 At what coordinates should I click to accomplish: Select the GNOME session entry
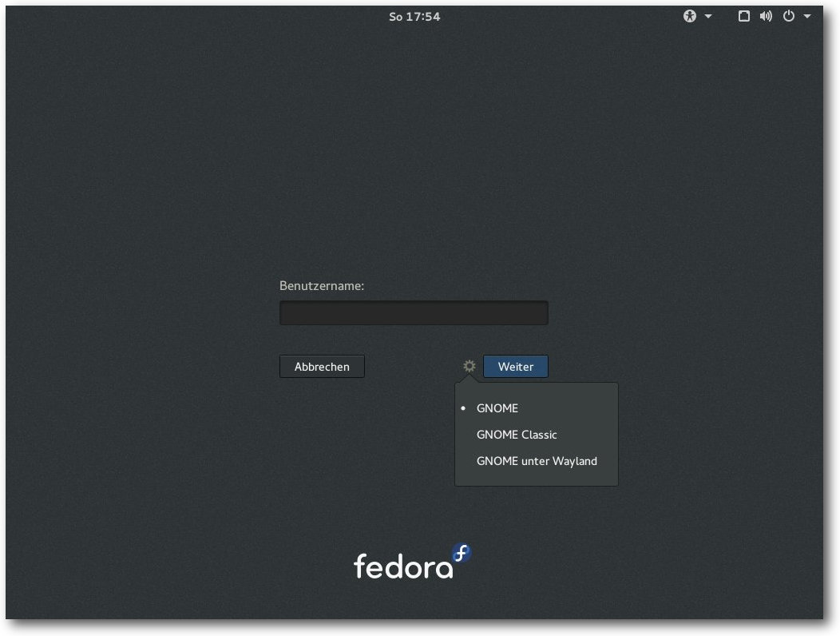click(537, 408)
